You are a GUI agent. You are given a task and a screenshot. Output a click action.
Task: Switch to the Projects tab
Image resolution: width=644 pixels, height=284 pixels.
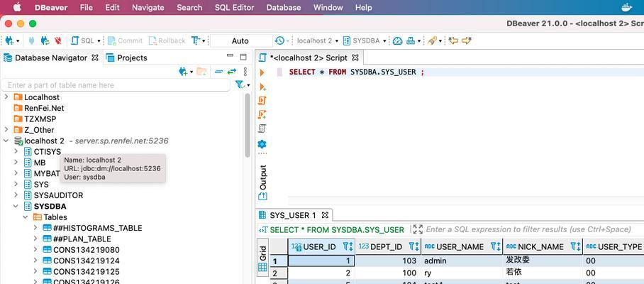coord(126,58)
